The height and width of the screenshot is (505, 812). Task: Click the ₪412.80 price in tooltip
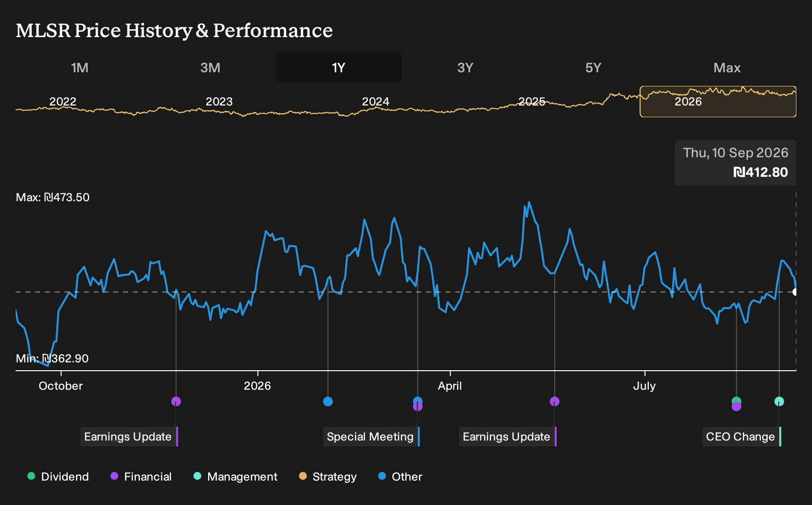click(761, 172)
